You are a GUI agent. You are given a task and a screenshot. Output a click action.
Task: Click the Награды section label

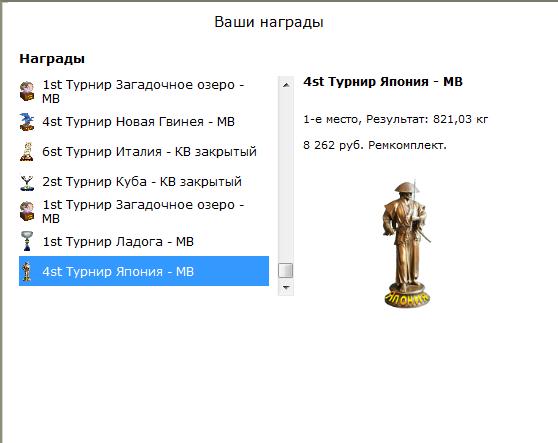click(x=52, y=59)
